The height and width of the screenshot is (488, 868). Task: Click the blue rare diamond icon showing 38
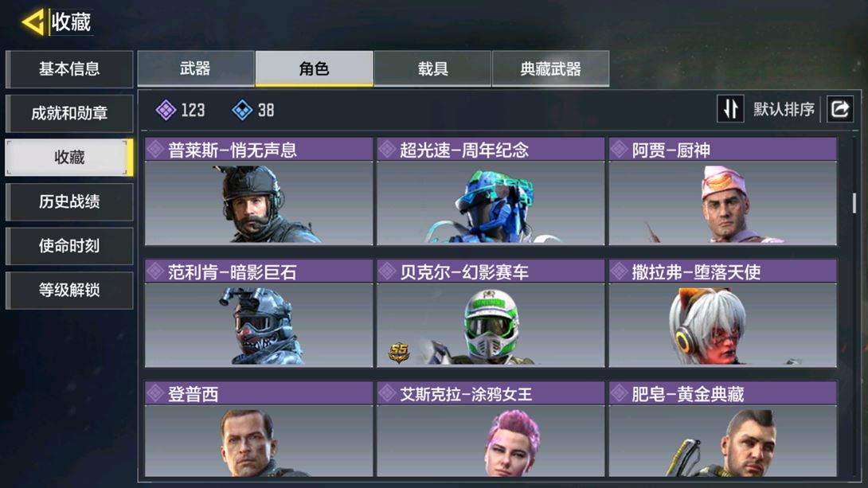(242, 110)
